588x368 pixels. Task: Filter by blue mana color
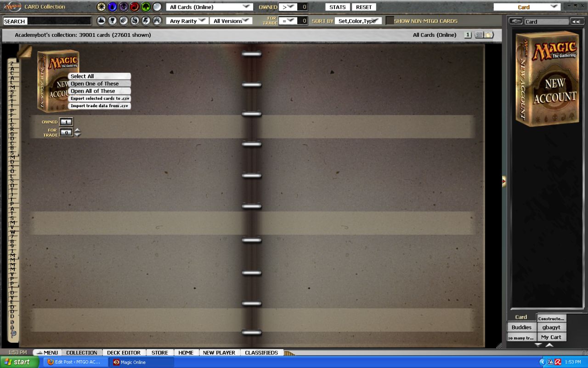point(113,7)
